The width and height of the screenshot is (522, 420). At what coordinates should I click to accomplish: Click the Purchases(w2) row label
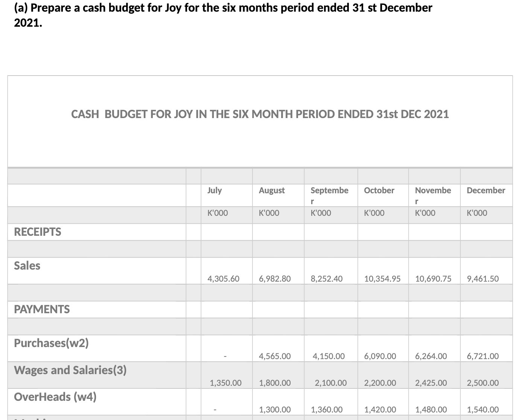51,343
